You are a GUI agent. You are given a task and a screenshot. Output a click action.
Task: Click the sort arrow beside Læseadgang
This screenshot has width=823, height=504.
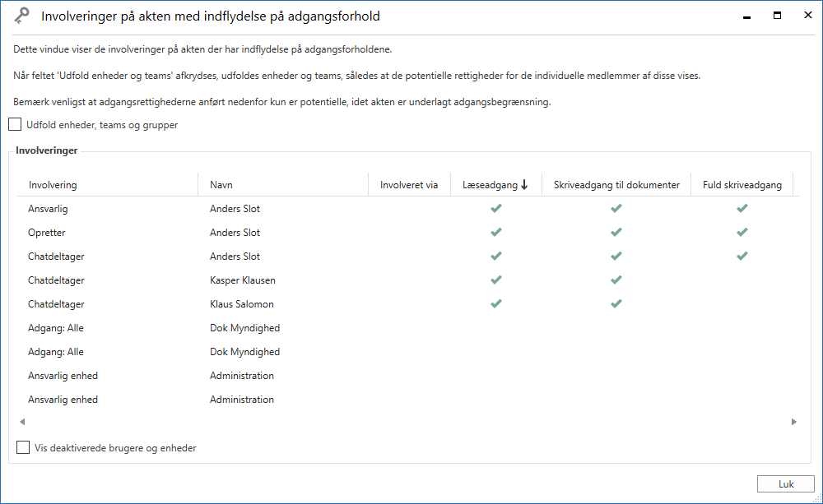(x=524, y=185)
